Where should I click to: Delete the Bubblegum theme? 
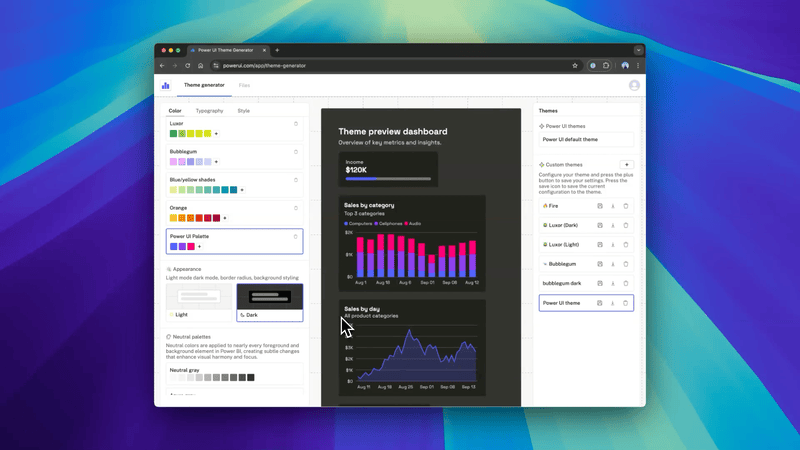click(x=626, y=264)
